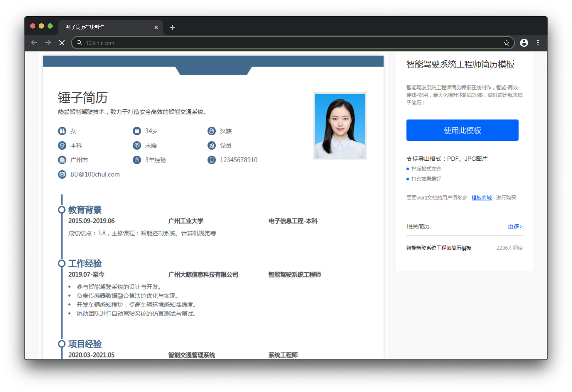Click the 2236人阅读 read count

pyautogui.click(x=509, y=248)
